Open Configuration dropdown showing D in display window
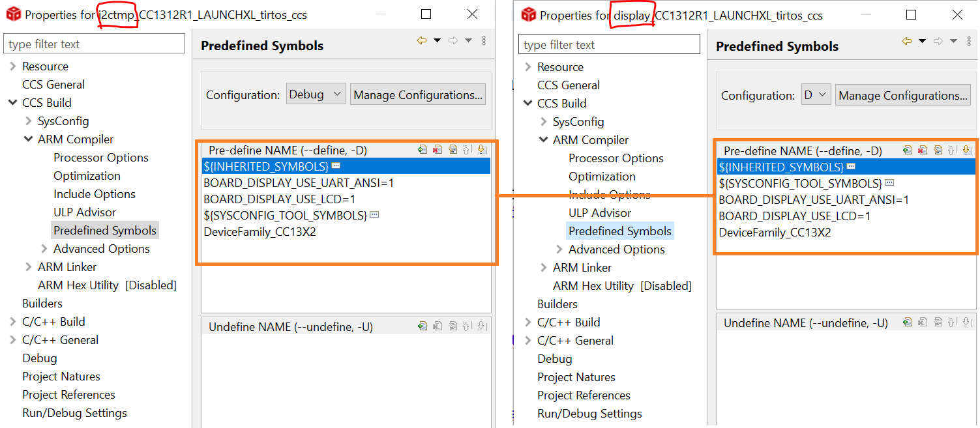The image size is (980, 428). click(816, 95)
